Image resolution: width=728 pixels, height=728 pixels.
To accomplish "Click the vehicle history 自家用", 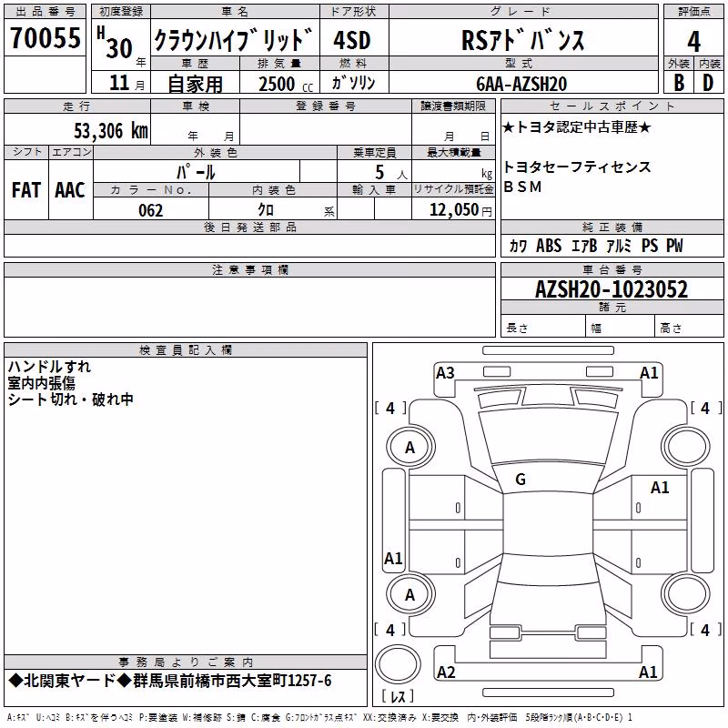I will [x=195, y=84].
